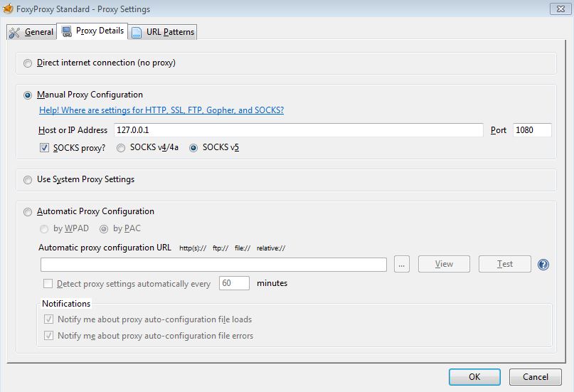Click the blue help question mark icon
The image size is (574, 392).
pos(543,264)
